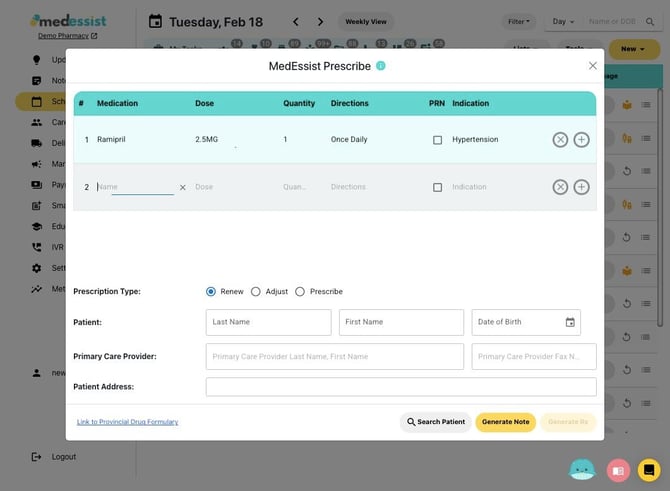Remove the Ramipril medication row
The width and height of the screenshot is (670, 491).
[x=560, y=140]
